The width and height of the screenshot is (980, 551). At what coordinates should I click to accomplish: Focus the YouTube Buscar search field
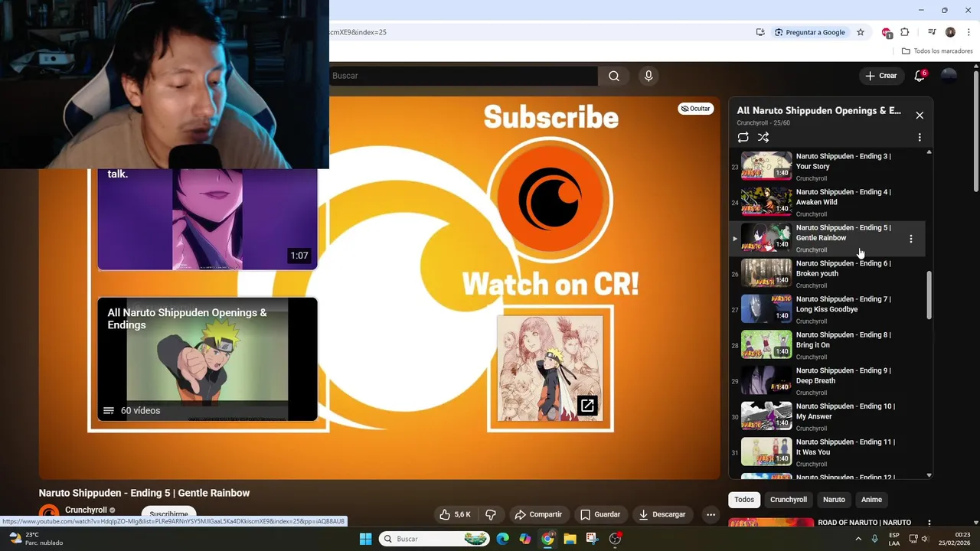point(462,76)
